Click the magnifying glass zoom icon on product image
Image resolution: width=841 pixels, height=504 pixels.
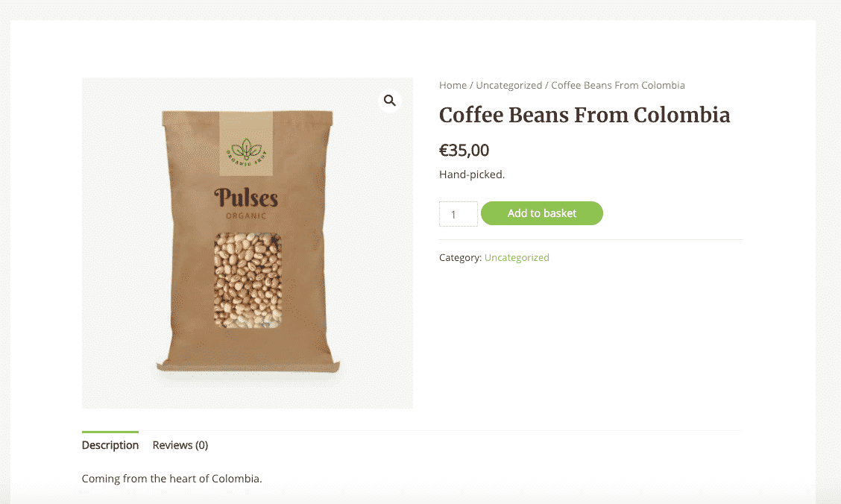pyautogui.click(x=389, y=100)
